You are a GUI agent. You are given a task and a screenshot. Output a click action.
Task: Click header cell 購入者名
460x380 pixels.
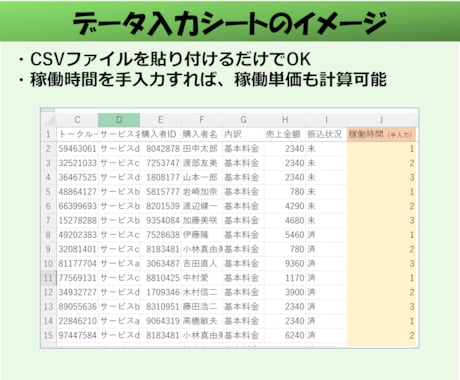point(202,134)
